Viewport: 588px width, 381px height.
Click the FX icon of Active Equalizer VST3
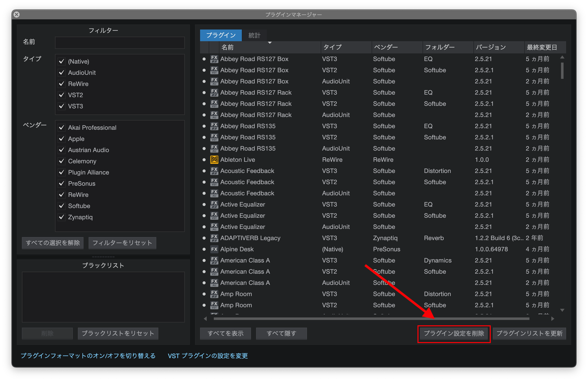click(x=214, y=204)
